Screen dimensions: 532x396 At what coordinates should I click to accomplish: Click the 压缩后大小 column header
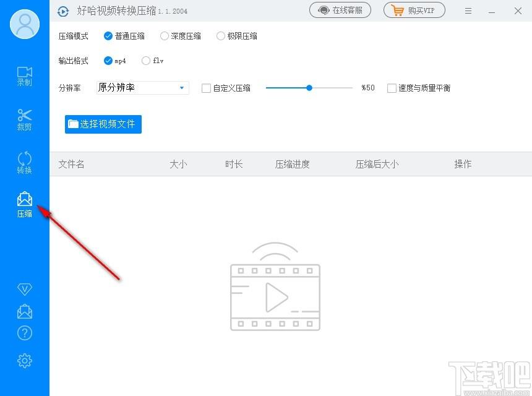377,164
